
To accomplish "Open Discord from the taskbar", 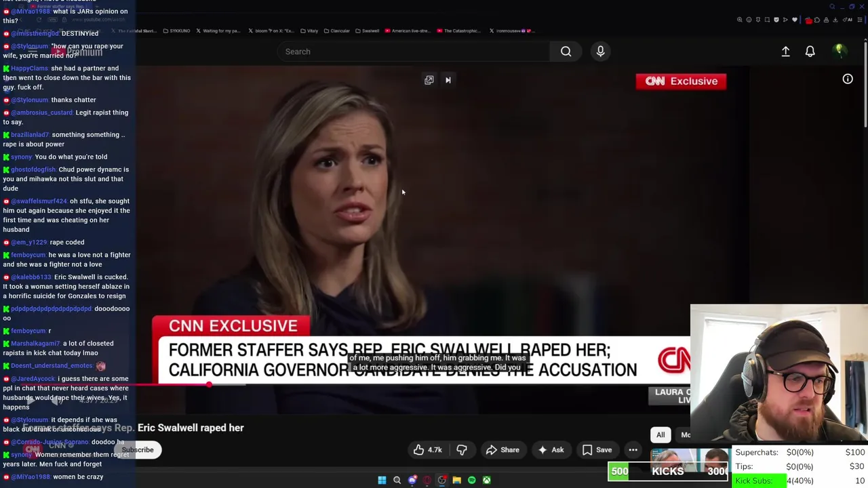I will click(412, 480).
